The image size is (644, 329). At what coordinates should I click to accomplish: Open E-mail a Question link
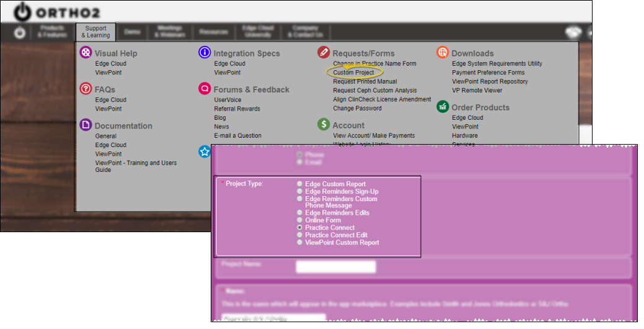coord(238,136)
